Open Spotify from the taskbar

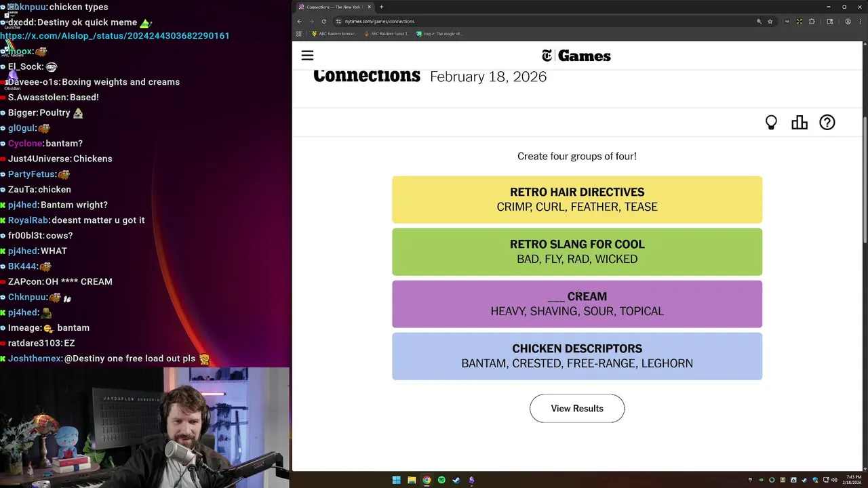[441, 480]
